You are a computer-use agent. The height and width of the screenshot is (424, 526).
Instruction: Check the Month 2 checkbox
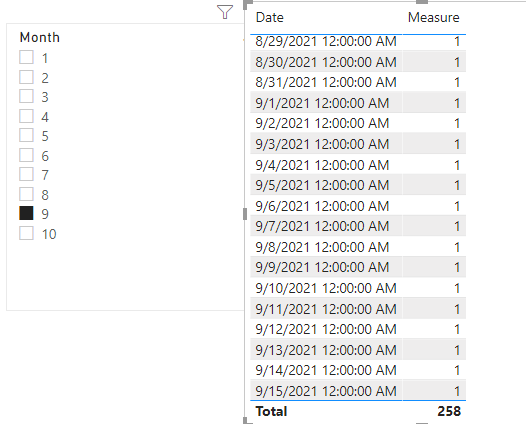[26, 77]
